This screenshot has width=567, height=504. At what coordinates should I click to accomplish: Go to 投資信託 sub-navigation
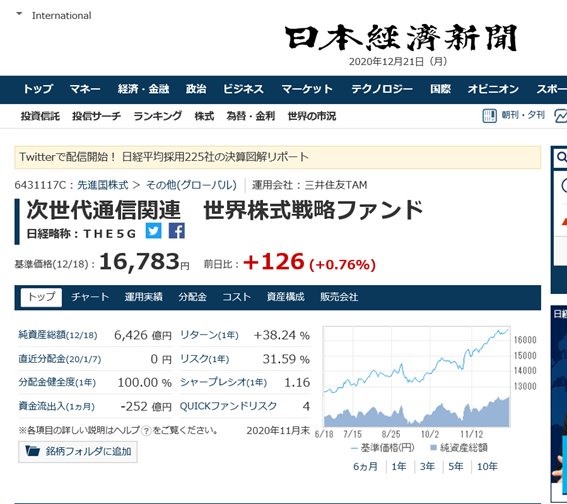click(x=40, y=116)
